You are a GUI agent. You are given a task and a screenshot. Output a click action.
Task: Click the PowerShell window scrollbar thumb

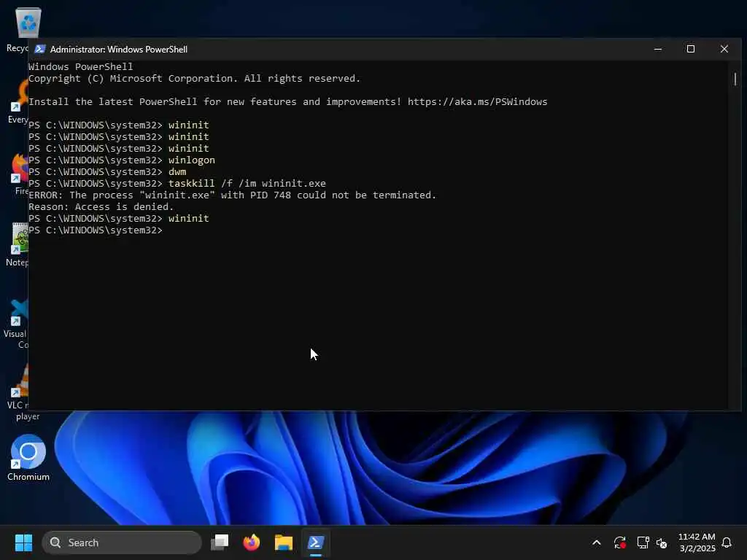(735, 79)
